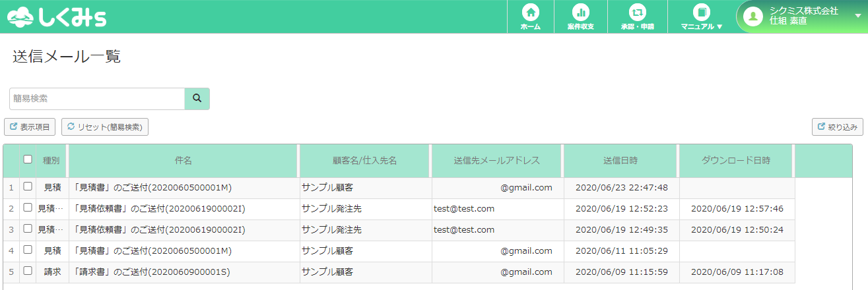Sort by the 種別 column header
This screenshot has height=290, width=868.
51,161
